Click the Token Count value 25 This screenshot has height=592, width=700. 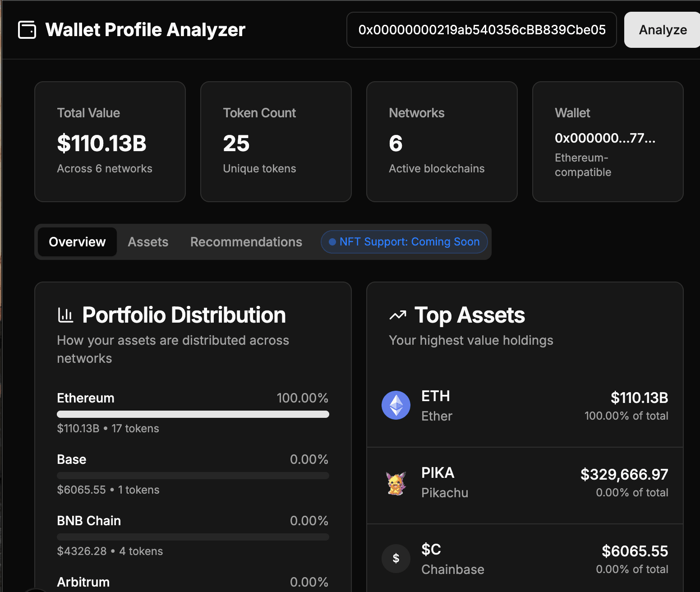236,143
